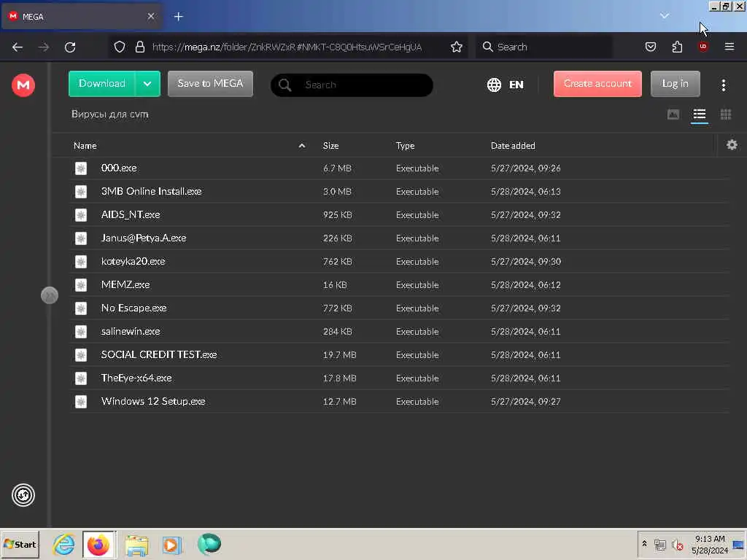Open the list all tabs chevron
The image size is (747, 560).
click(664, 16)
